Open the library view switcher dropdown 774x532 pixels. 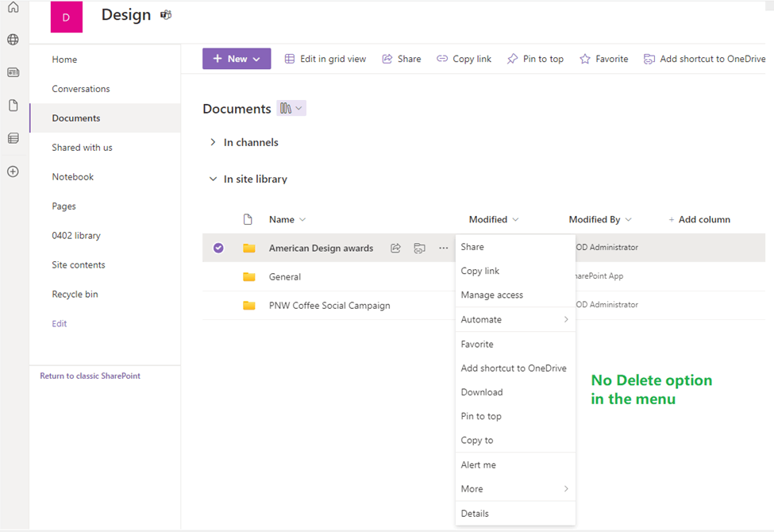tap(291, 108)
